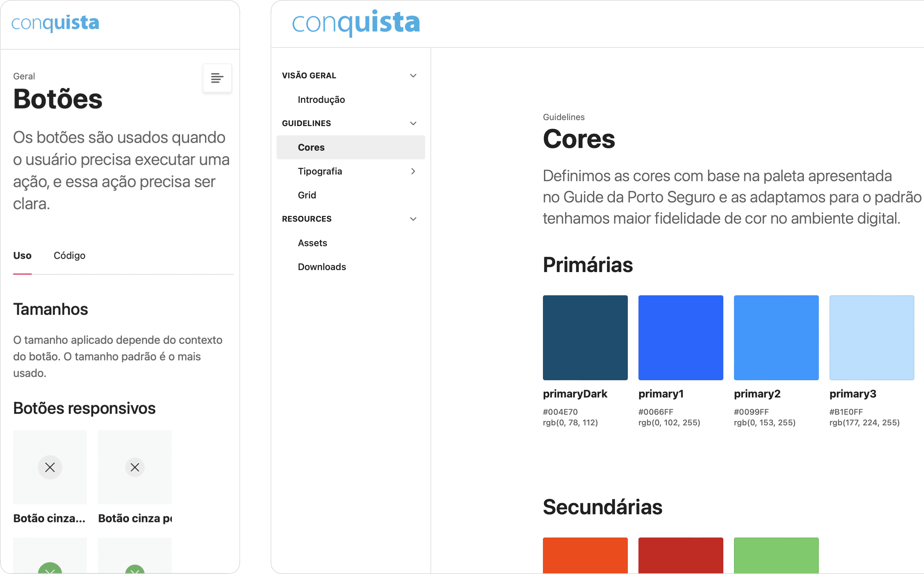Click the primary1 color swatch
Screen dimensions: 924x574
[x=682, y=336]
